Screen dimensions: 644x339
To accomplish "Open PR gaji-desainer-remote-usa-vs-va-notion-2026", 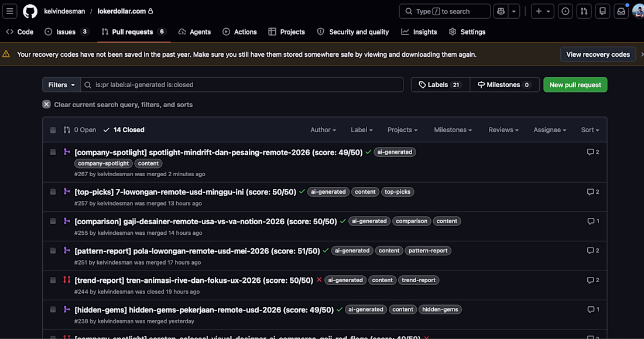I will tap(205, 221).
